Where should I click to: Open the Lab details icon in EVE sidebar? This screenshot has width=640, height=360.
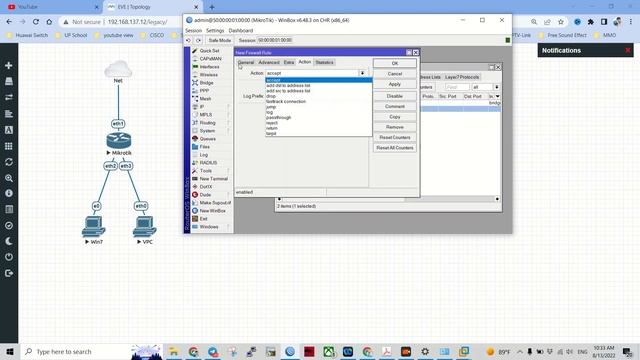[x=9, y=209]
